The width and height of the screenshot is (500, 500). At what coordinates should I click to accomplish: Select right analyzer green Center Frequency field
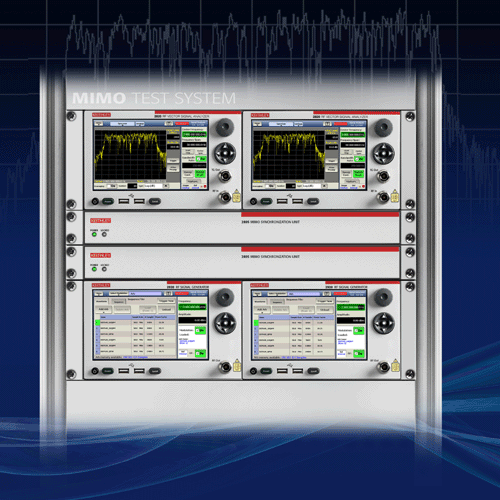click(x=353, y=134)
